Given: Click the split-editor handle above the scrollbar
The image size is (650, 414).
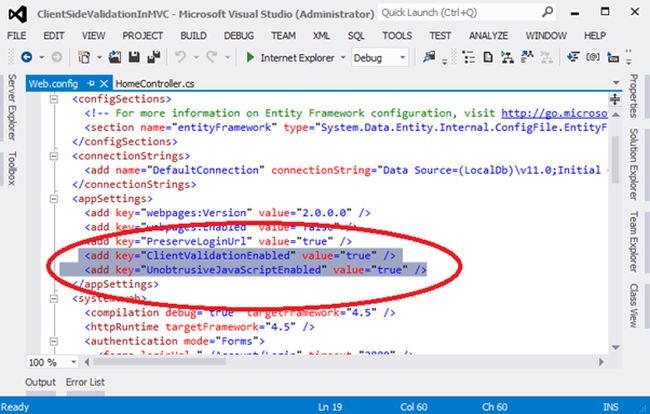Looking at the screenshot, I should 615,99.
